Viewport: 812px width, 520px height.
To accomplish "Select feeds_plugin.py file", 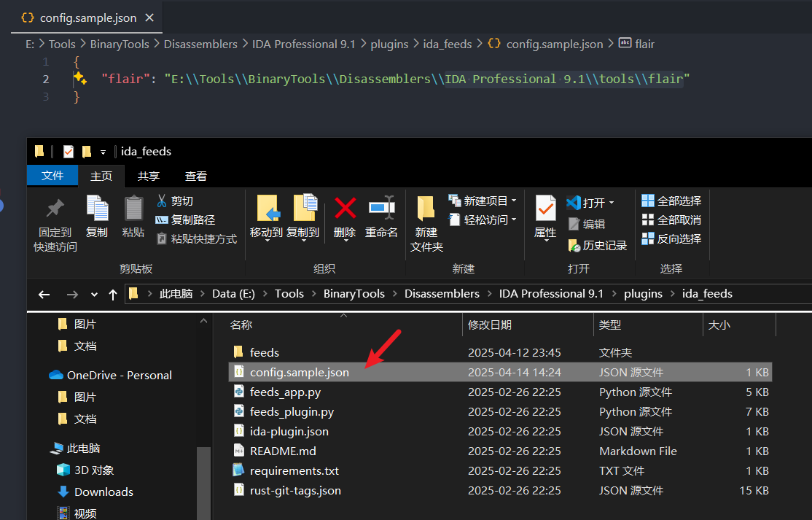I will click(500, 412).
